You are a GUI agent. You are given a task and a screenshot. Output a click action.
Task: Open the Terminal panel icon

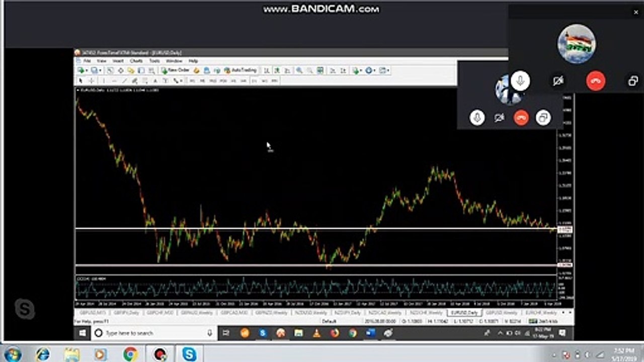[x=141, y=70]
